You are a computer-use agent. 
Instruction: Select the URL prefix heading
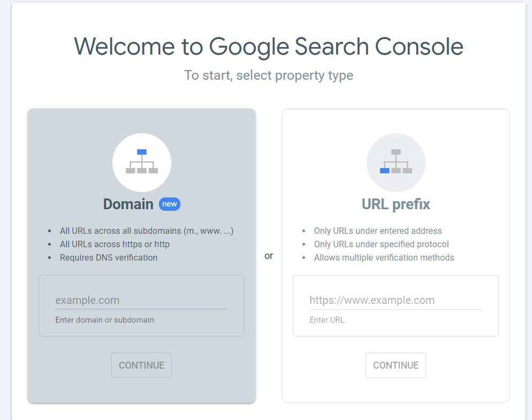coord(396,204)
